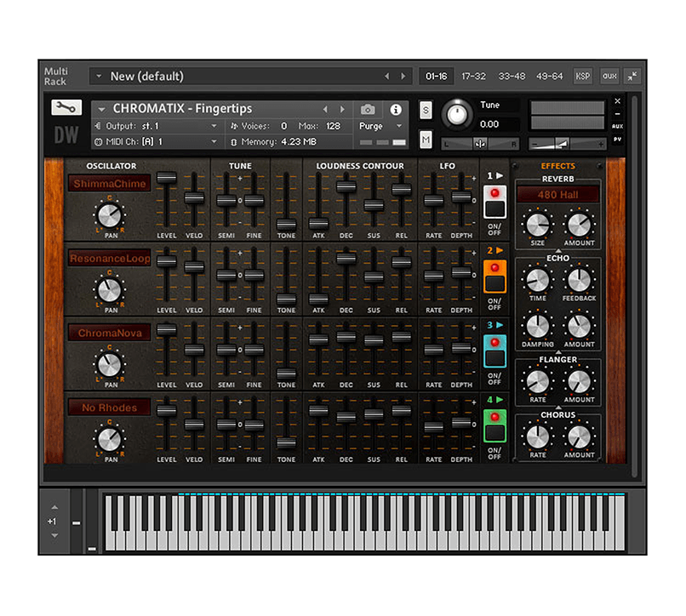Viewport: 686px width, 616px height.
Task: Switch to the 17-32 rack page
Action: point(473,76)
